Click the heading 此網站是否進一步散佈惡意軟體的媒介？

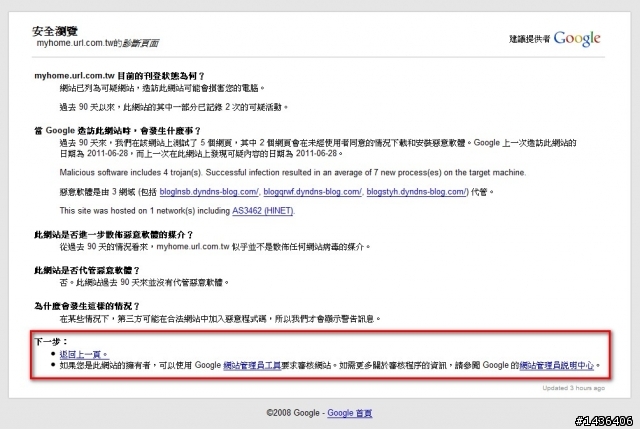coord(114,235)
